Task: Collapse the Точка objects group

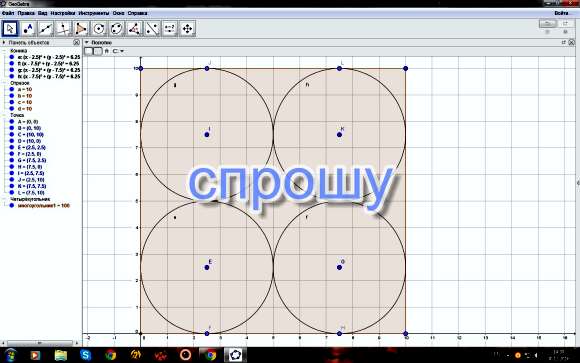Action: pyautogui.click(x=4, y=115)
